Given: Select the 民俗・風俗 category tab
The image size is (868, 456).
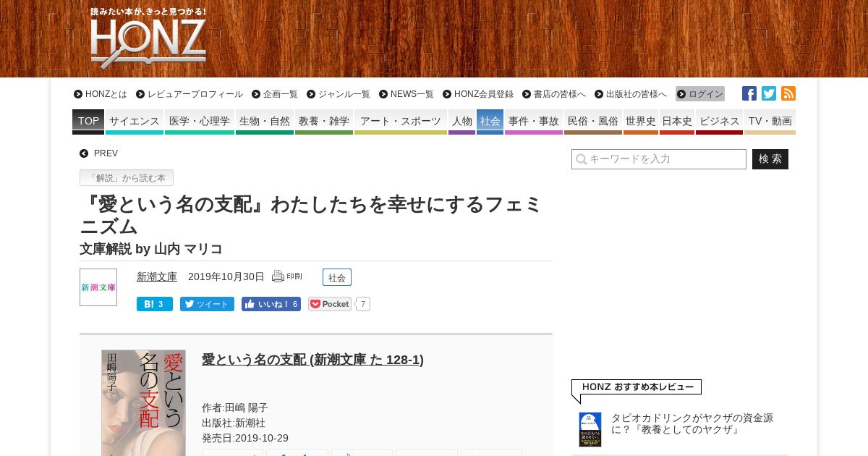Looking at the screenshot, I should [x=593, y=122].
